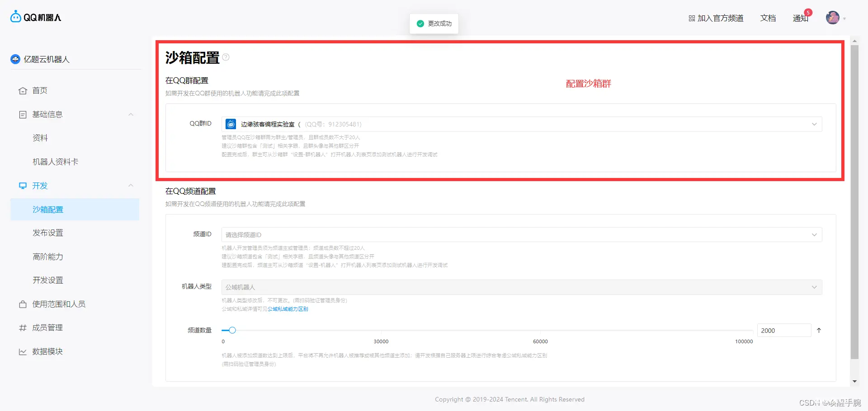Collapse the 开发 menu section
This screenshot has width=868, height=411.
(131, 186)
